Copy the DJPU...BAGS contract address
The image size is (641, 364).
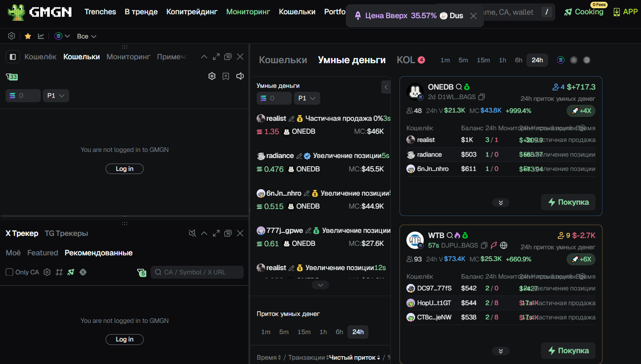pyautogui.click(x=484, y=245)
